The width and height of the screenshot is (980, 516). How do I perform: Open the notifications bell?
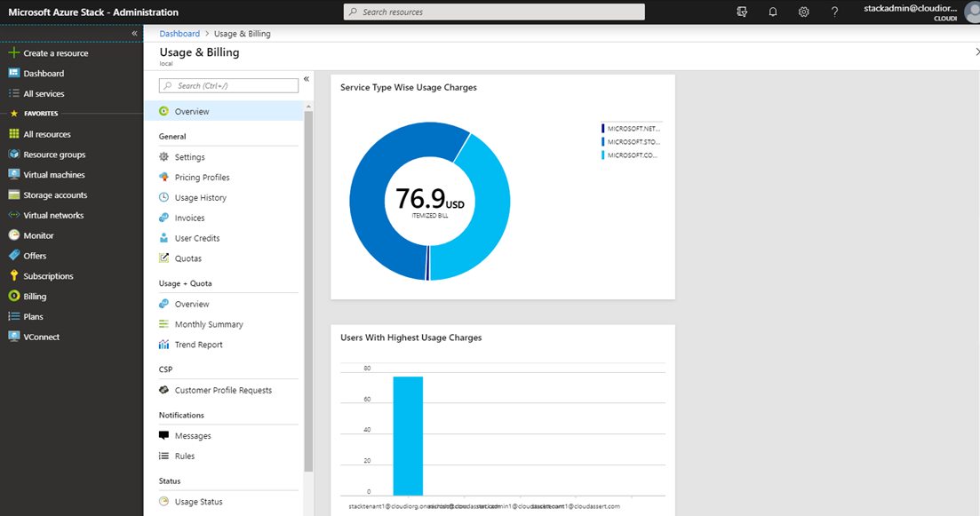(772, 12)
